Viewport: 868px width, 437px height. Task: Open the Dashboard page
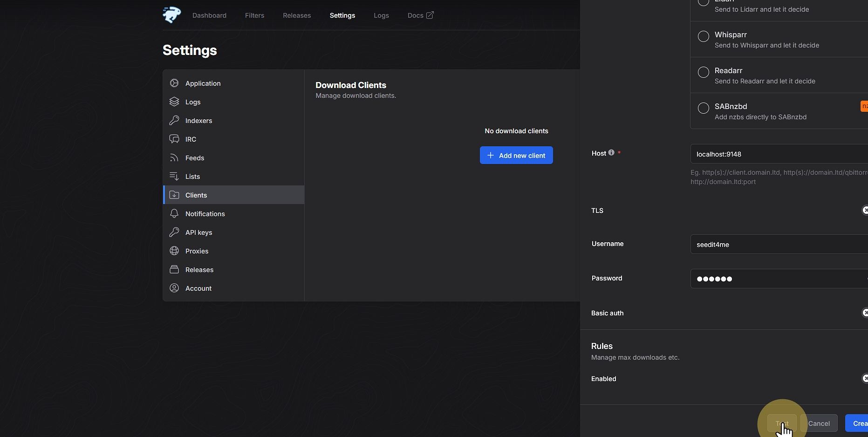pyautogui.click(x=209, y=15)
